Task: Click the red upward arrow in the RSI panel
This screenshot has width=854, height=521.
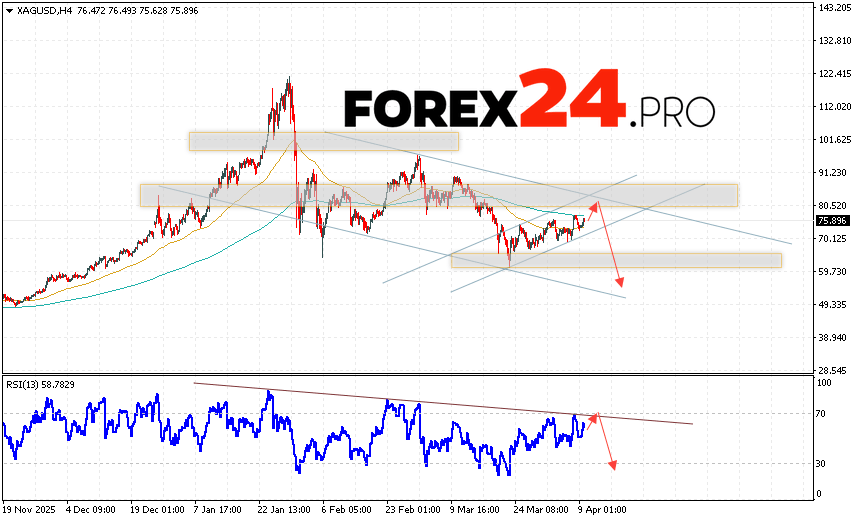Action: click(591, 420)
